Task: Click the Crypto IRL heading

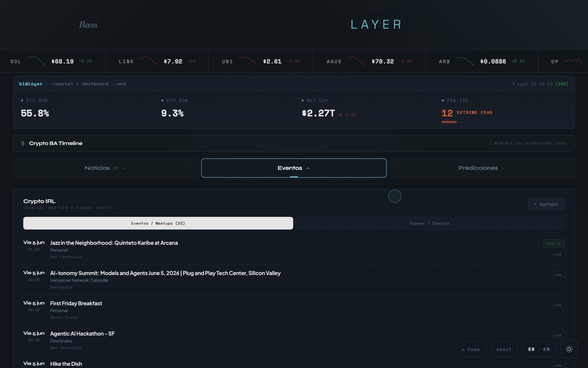Action: coord(39,201)
